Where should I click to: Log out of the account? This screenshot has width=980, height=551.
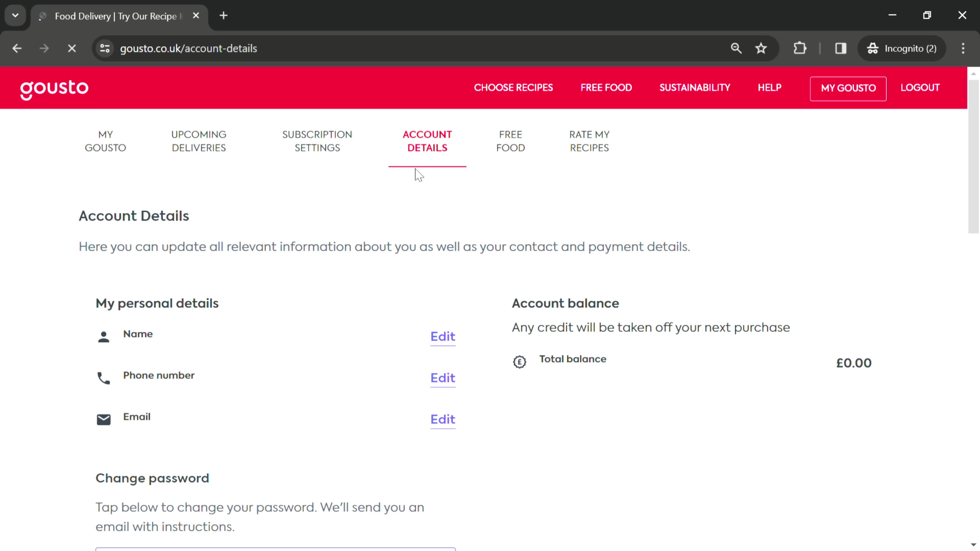pos(920,88)
